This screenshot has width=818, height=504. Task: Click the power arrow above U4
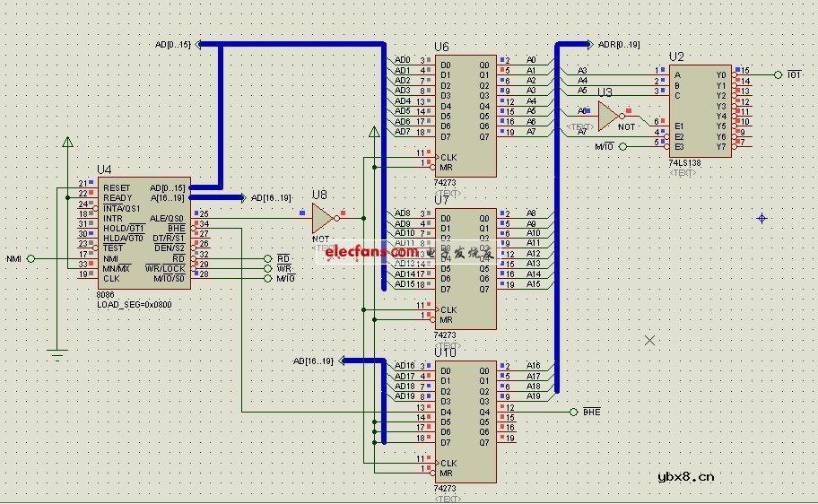(66, 143)
